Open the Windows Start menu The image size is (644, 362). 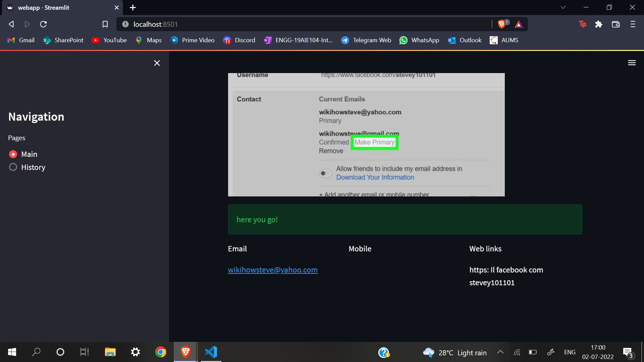pos(12,352)
